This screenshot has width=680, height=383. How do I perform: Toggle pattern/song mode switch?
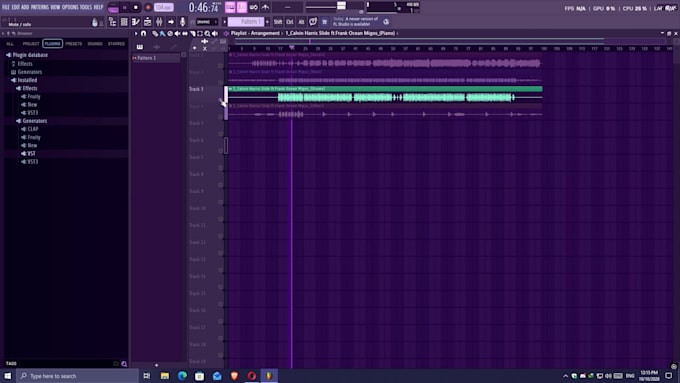click(x=113, y=8)
